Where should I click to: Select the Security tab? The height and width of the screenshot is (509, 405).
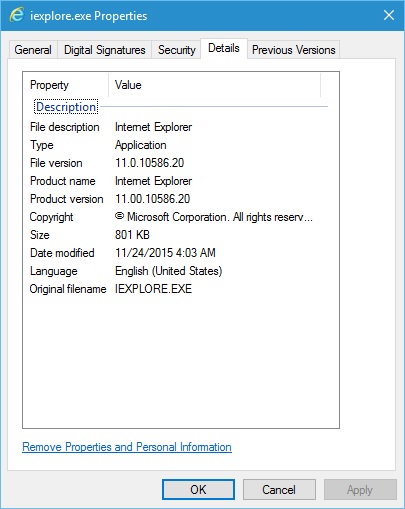(176, 50)
